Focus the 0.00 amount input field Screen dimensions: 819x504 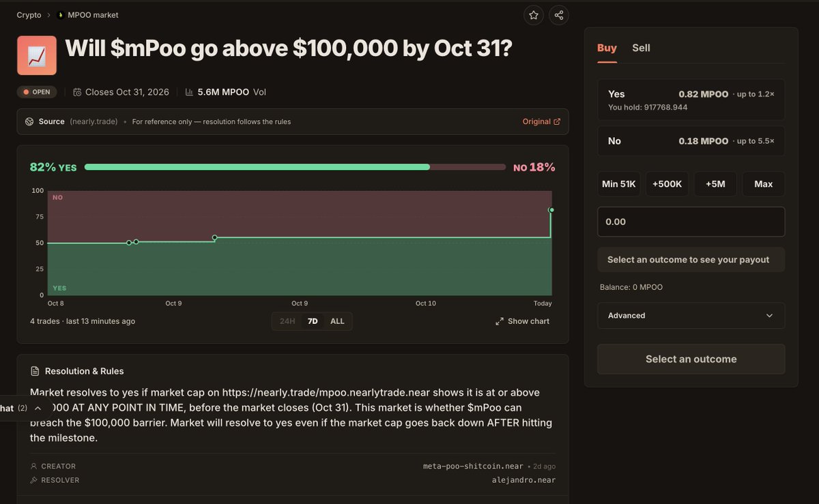point(691,222)
